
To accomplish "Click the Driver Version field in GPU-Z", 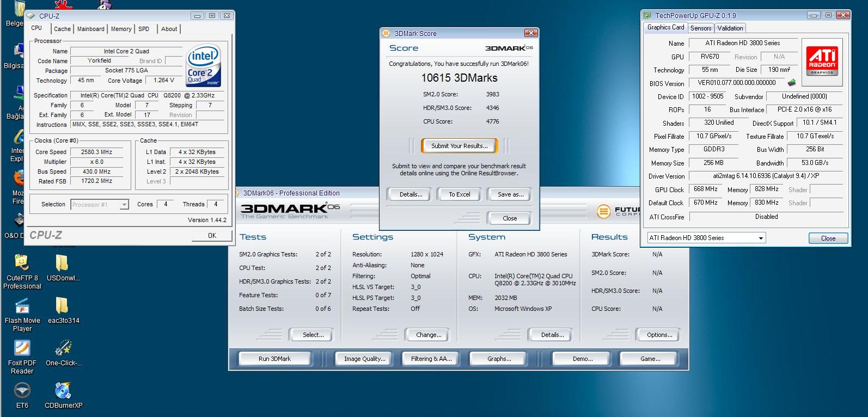I will pyautogui.click(x=766, y=176).
